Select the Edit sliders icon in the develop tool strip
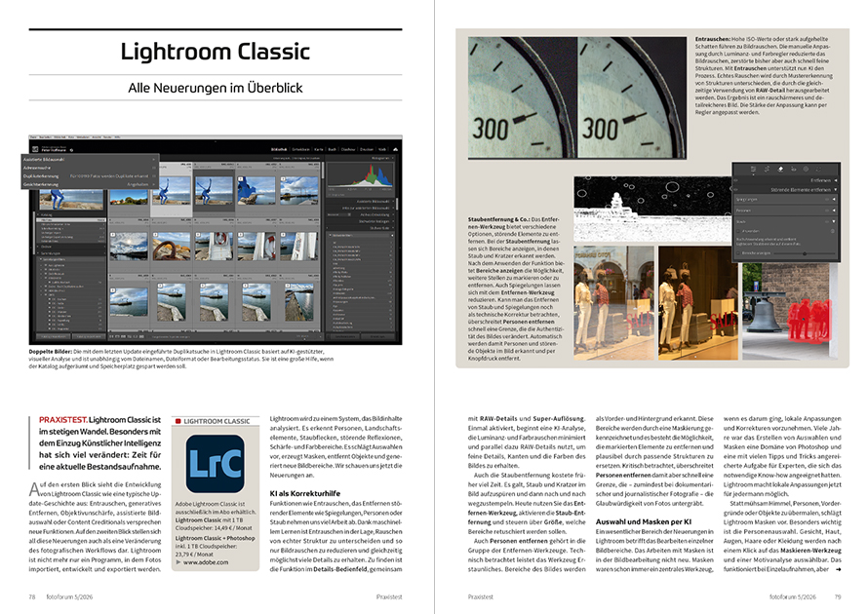The image size is (868, 614). [754, 169]
